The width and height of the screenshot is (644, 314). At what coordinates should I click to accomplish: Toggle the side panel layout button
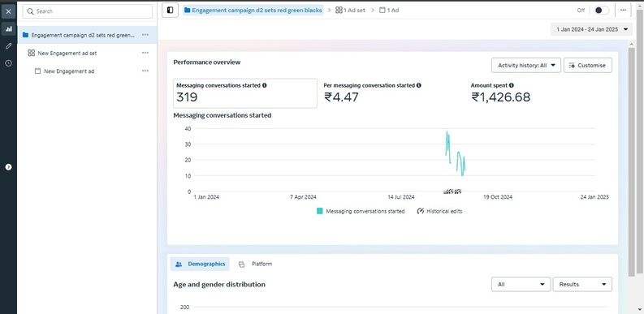point(170,11)
